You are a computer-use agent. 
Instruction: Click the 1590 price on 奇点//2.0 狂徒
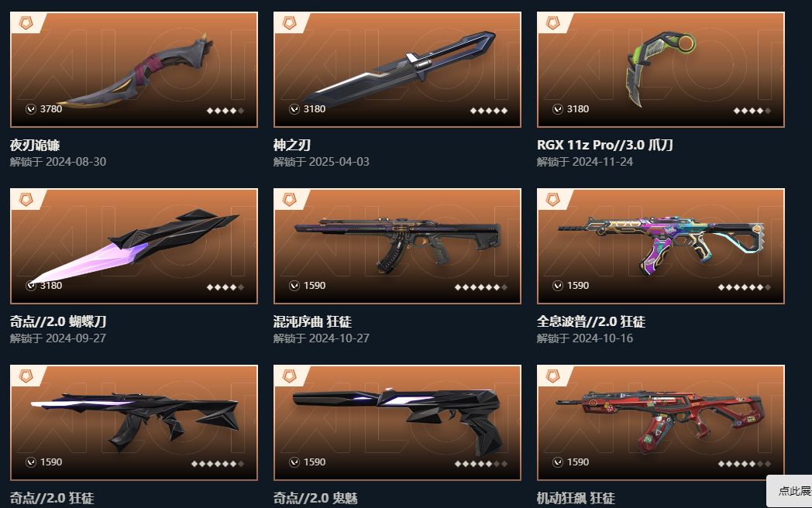51,462
